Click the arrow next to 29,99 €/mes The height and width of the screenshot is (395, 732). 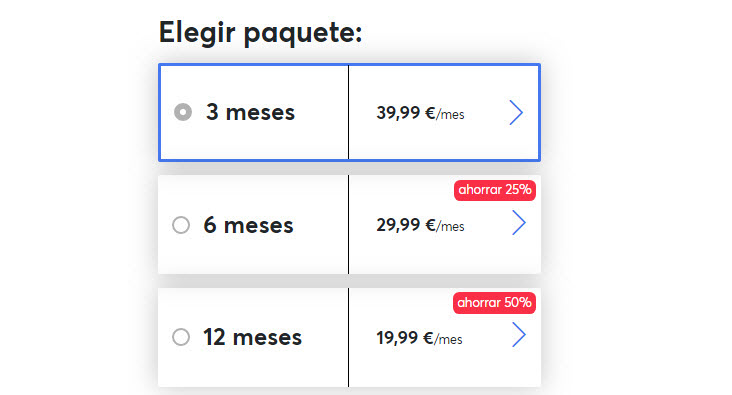(x=519, y=222)
